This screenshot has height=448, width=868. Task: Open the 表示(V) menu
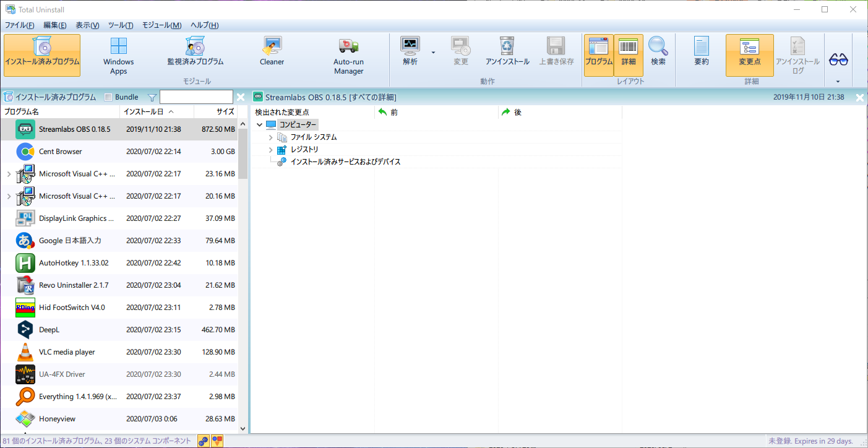pos(87,25)
